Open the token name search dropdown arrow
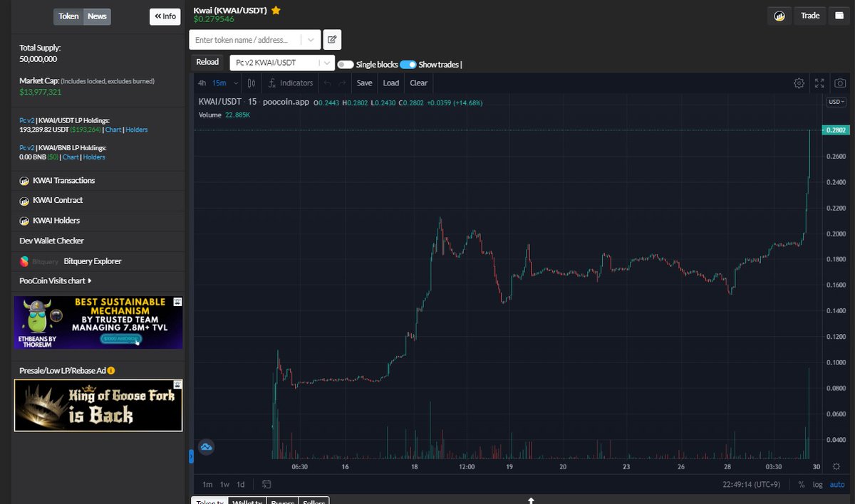 click(311, 40)
